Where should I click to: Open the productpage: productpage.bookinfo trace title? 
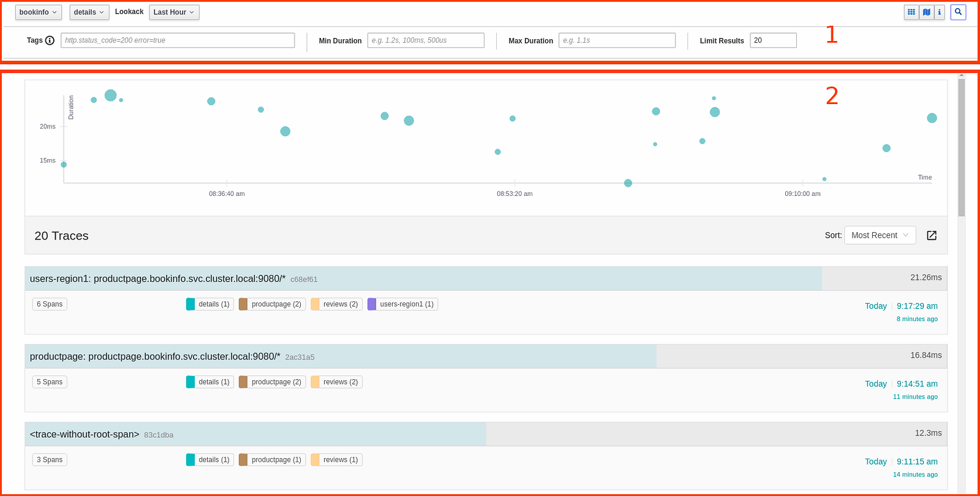(155, 356)
